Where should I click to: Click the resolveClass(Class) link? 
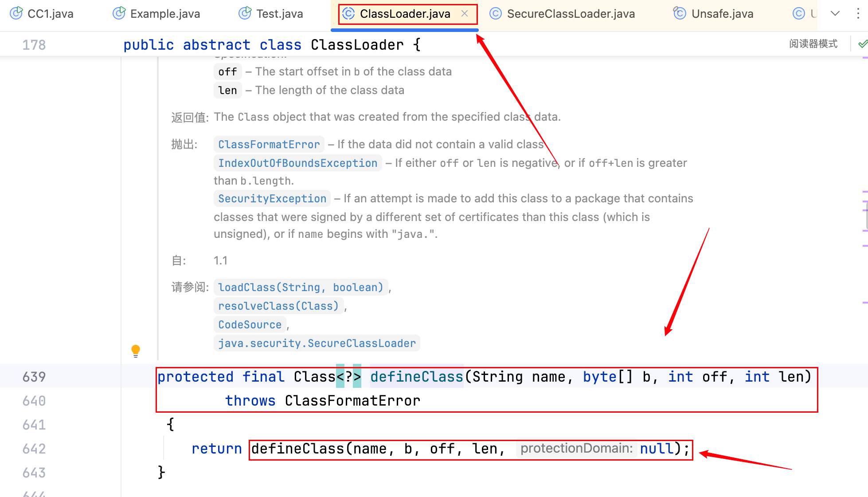(278, 306)
